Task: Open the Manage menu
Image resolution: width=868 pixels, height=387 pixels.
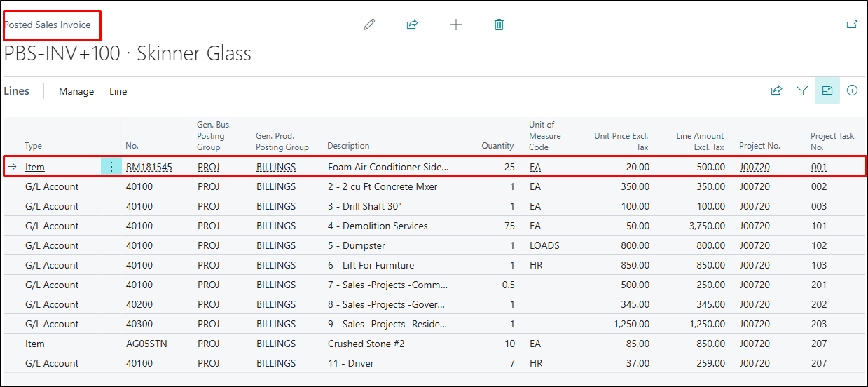Action: coord(76,91)
